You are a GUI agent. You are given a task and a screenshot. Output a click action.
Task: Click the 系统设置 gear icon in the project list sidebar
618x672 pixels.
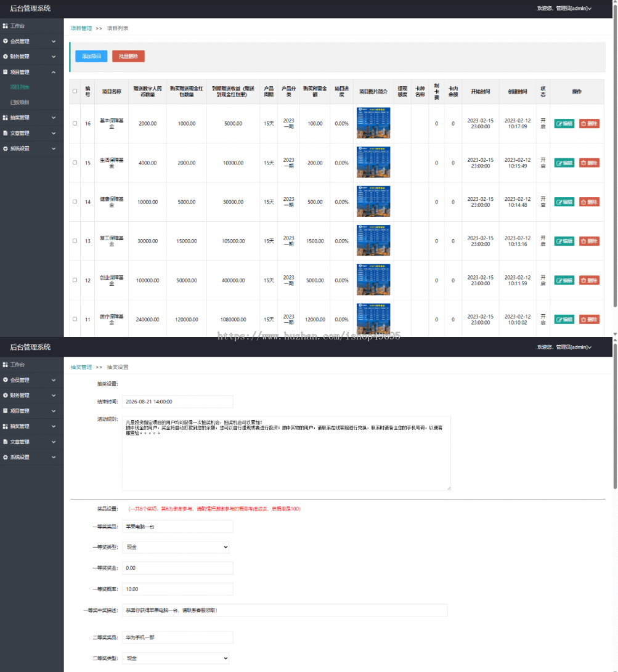point(5,148)
